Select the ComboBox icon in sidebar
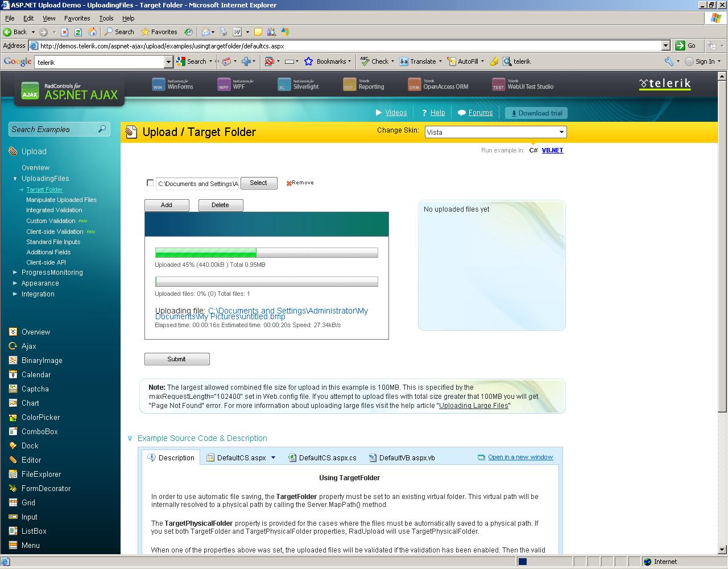 (13, 431)
